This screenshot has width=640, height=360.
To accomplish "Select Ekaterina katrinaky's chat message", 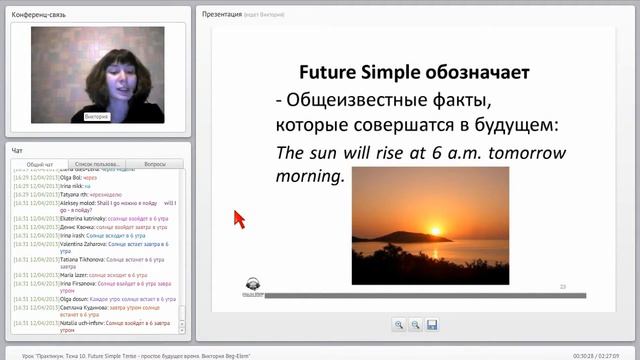I will pos(91,218).
